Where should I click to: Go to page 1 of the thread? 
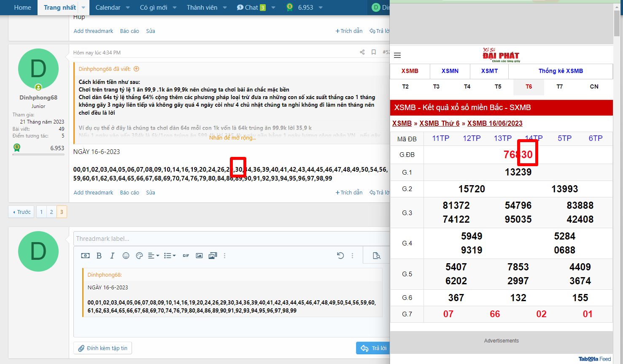point(41,212)
